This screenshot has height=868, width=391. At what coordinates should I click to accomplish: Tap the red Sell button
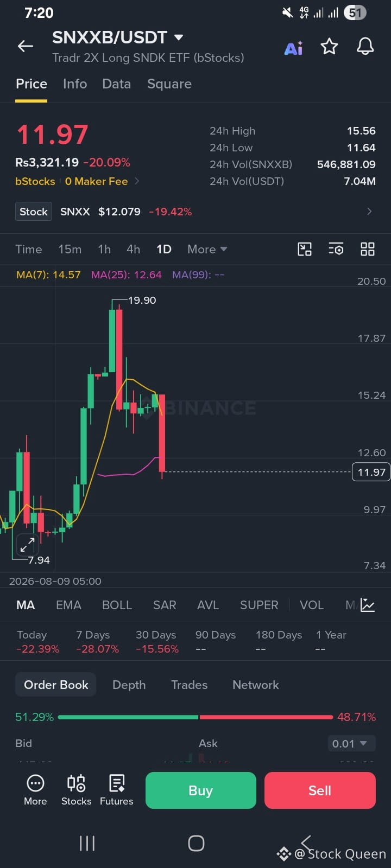tap(320, 790)
